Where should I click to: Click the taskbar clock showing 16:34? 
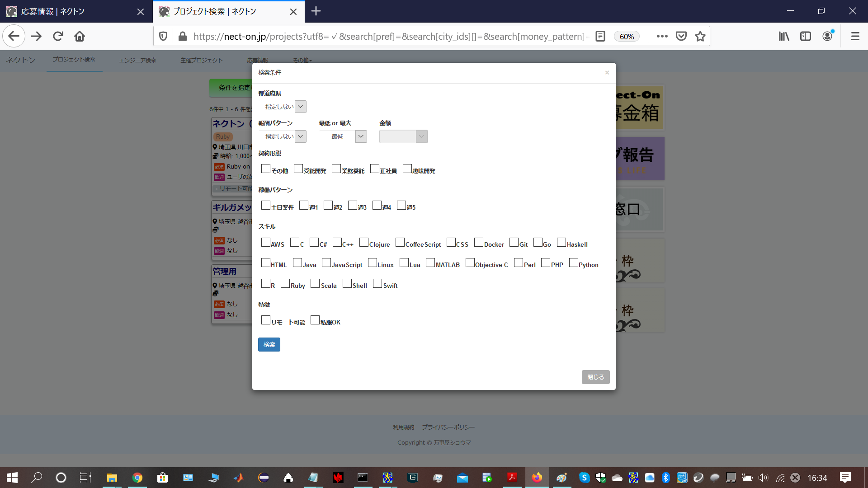point(817,478)
